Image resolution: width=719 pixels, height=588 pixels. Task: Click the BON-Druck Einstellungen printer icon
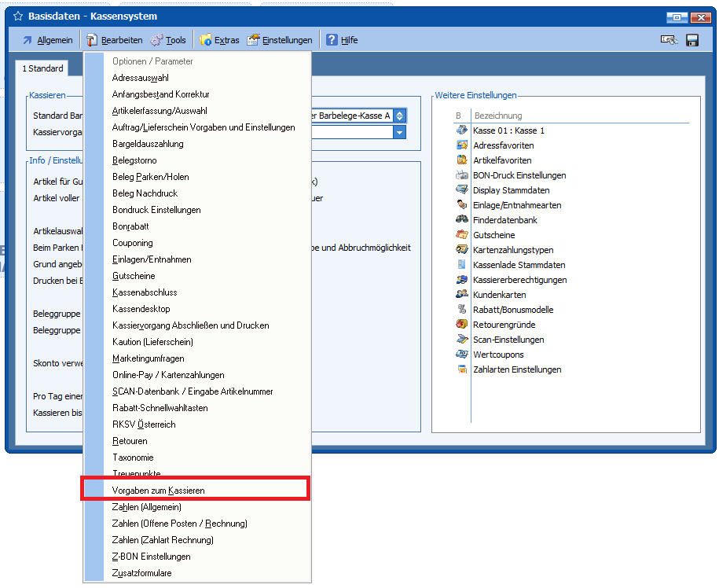462,175
